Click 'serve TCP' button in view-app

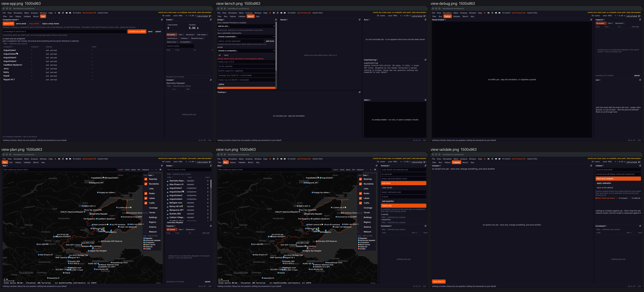point(8,24)
